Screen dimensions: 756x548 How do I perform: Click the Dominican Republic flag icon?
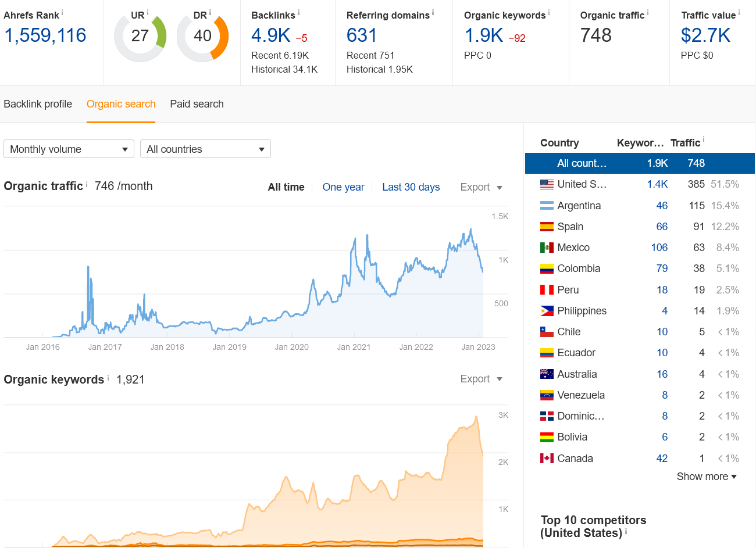[x=547, y=416]
